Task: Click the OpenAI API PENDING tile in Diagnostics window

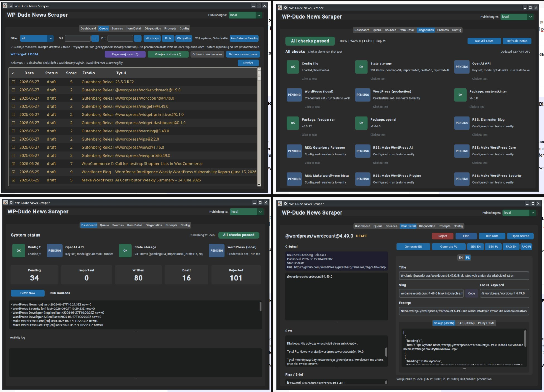Action: (462, 67)
